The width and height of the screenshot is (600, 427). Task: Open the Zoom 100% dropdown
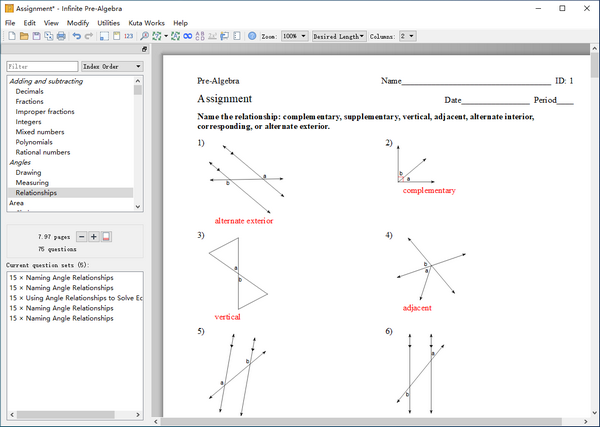pyautogui.click(x=293, y=36)
